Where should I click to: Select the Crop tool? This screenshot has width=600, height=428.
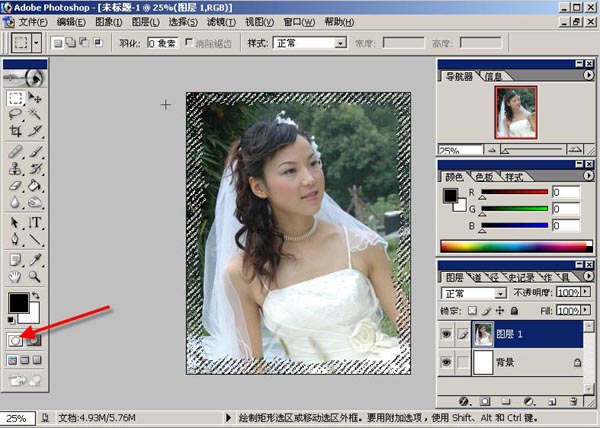15,131
